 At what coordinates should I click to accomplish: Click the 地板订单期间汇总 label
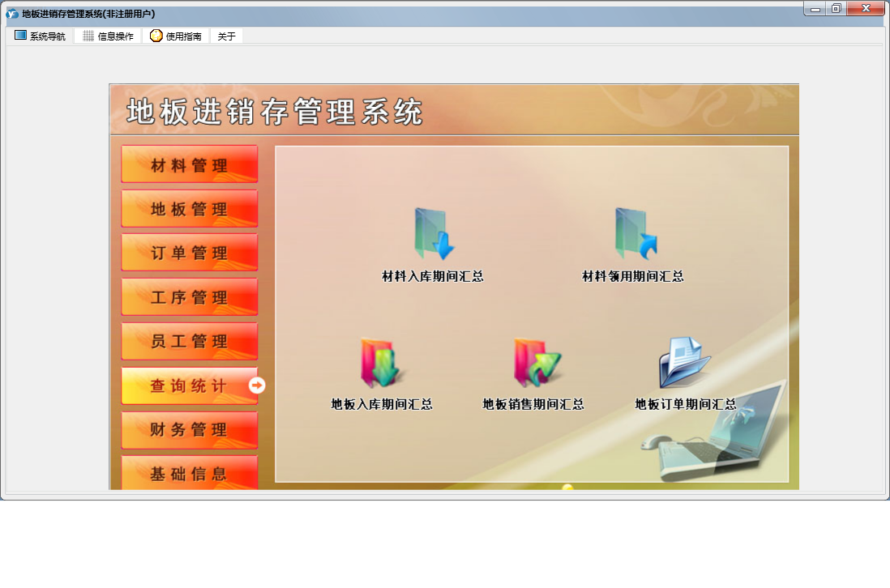coord(685,403)
